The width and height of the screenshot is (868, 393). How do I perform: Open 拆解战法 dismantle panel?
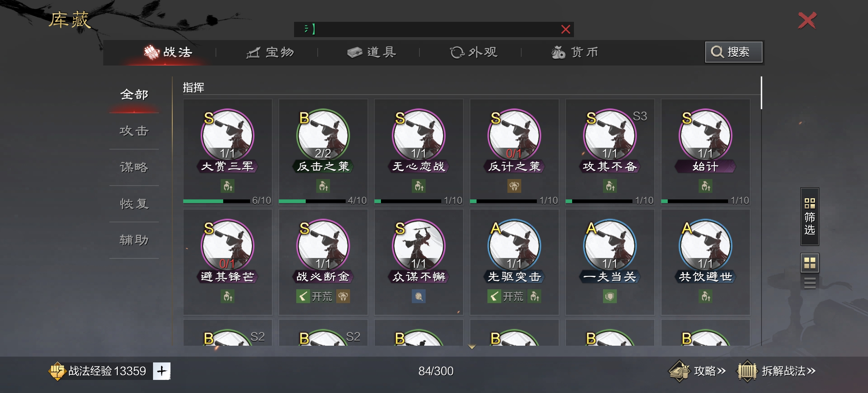777,371
